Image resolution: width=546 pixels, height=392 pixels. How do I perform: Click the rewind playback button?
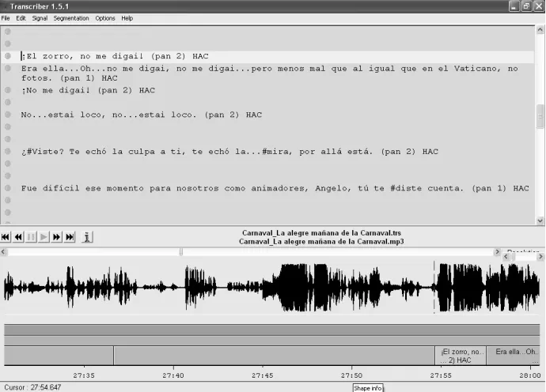coord(18,237)
